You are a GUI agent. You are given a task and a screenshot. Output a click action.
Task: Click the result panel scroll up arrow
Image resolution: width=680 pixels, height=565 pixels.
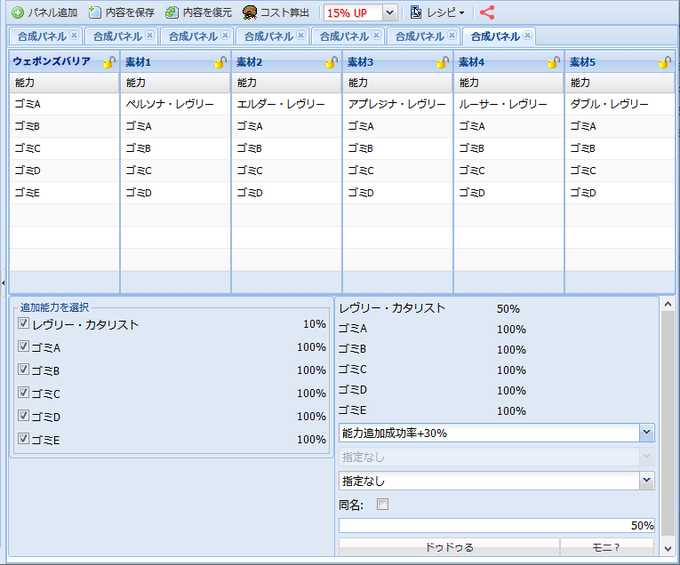pos(668,304)
